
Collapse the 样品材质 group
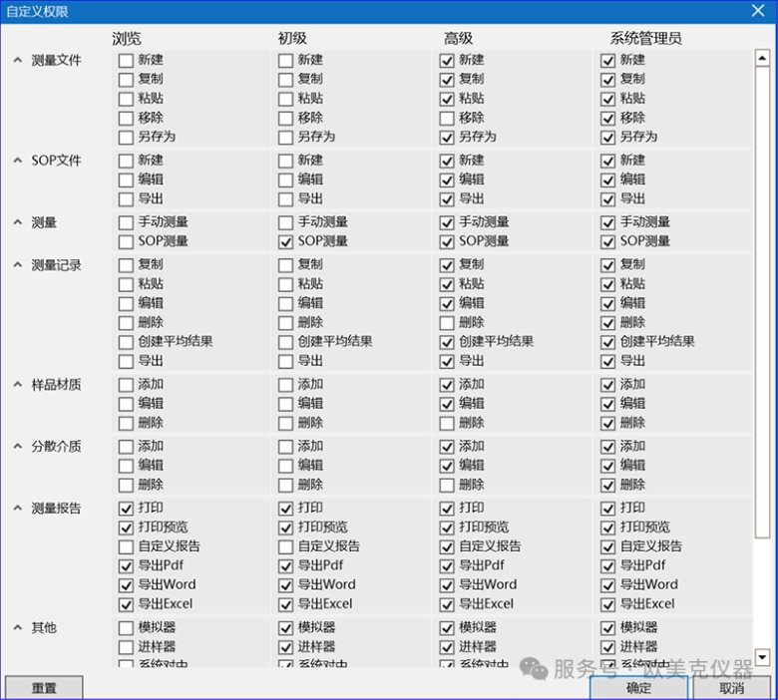(x=17, y=385)
